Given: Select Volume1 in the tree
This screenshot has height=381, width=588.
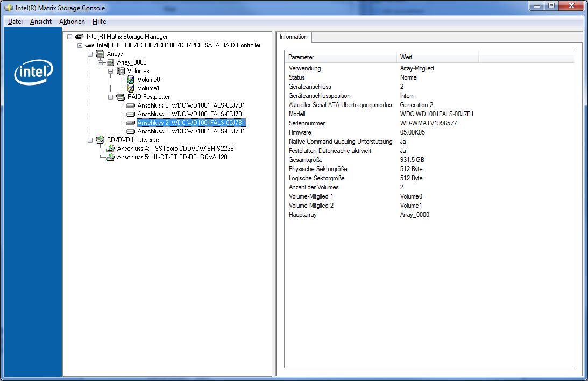Looking at the screenshot, I should pyautogui.click(x=148, y=88).
